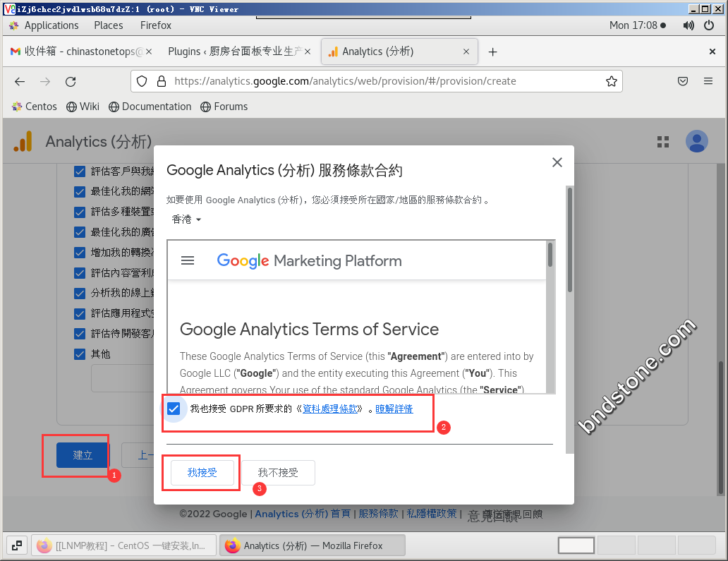Click the 我接受 accept button
Viewport: 728px width, 561px height.
click(202, 473)
